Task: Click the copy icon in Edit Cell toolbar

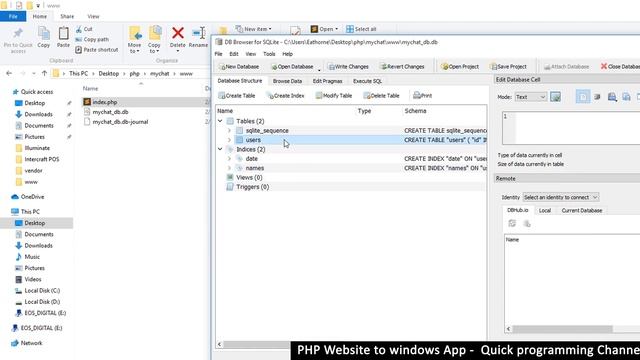Action: tap(626, 97)
